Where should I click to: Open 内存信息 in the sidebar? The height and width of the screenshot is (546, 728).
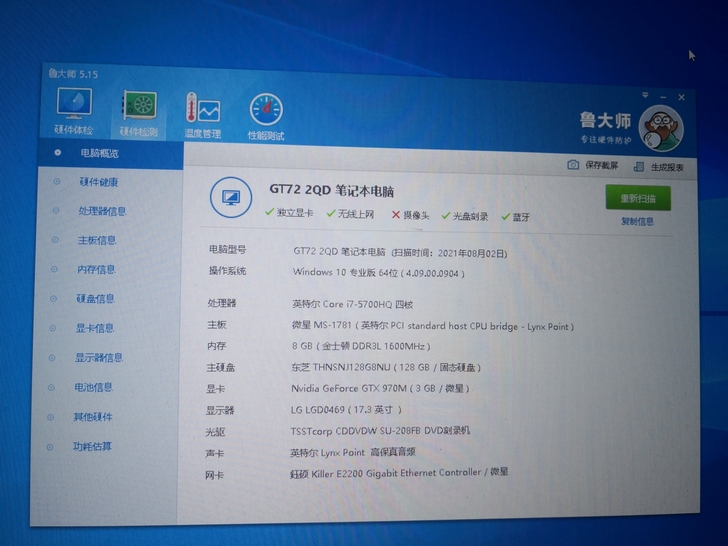[96, 269]
